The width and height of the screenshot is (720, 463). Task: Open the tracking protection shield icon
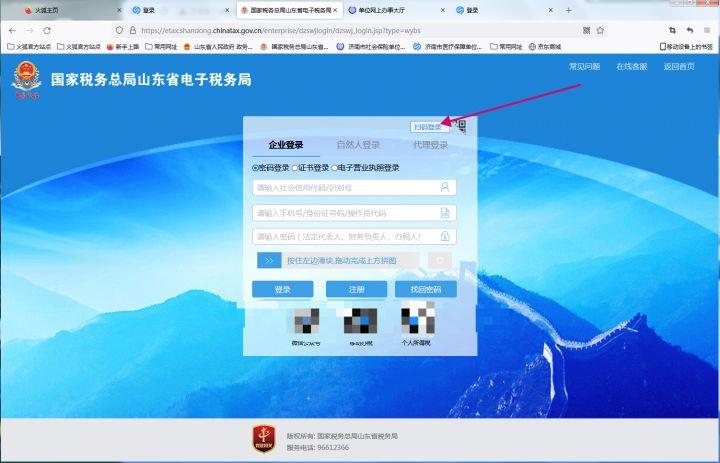[119, 30]
